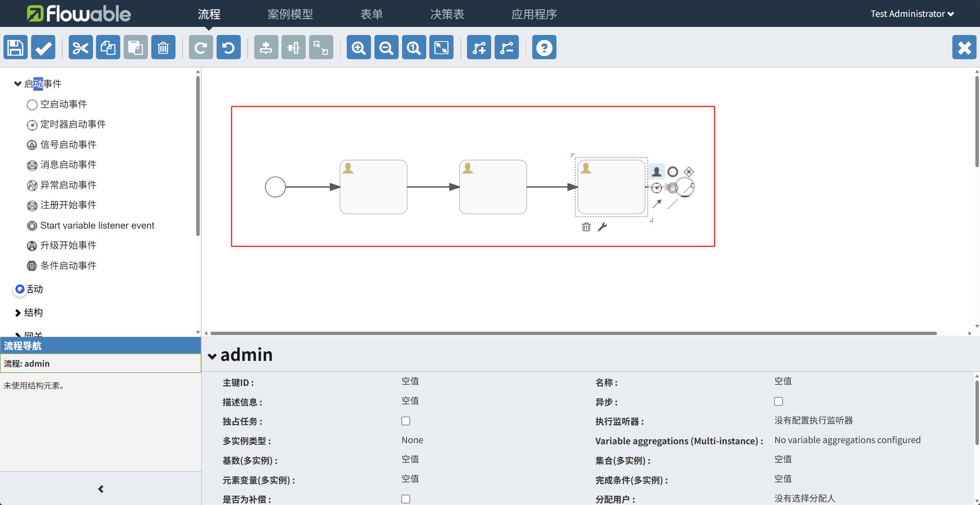Delete the selected task via canvas trash icon
The height and width of the screenshot is (505, 980).
pos(585,227)
